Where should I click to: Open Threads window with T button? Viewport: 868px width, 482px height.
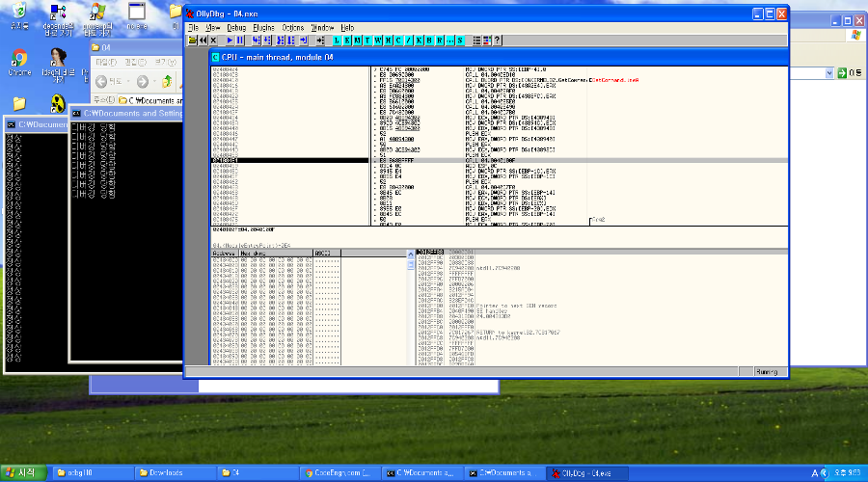click(x=367, y=40)
